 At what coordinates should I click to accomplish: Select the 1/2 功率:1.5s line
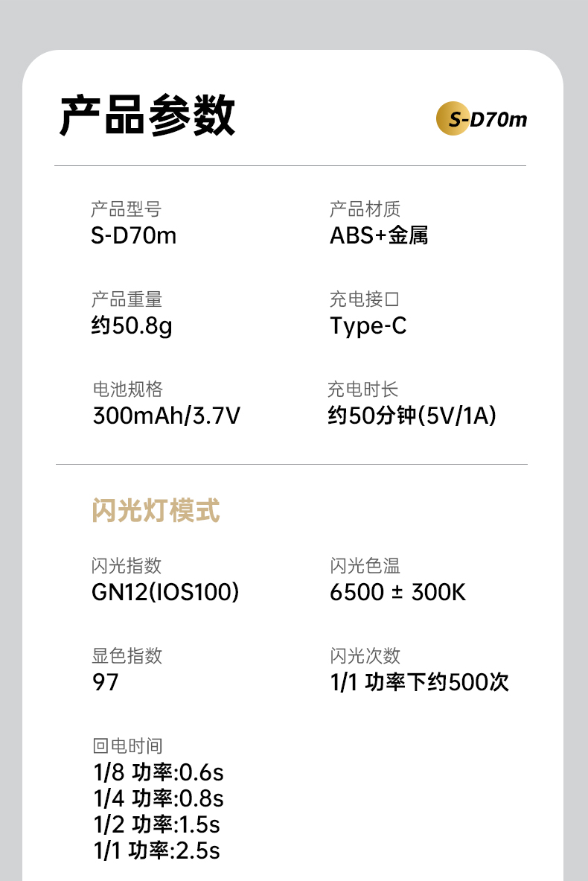pyautogui.click(x=156, y=824)
